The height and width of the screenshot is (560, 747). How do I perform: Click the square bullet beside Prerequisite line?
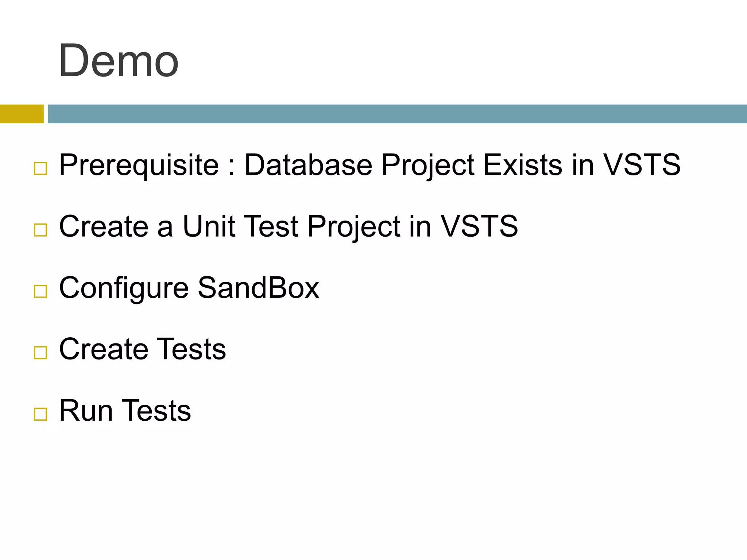pos(40,169)
